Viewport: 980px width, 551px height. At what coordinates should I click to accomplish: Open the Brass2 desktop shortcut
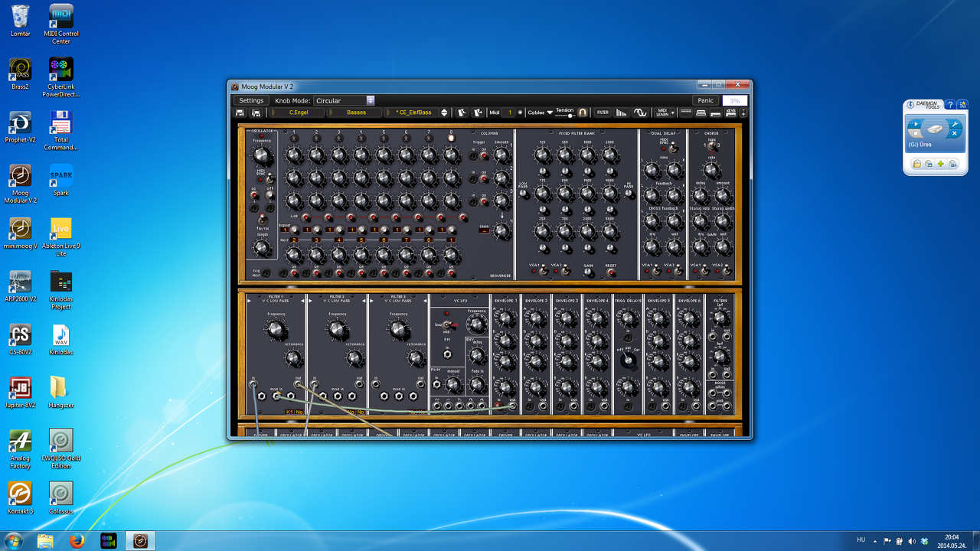coord(21,73)
